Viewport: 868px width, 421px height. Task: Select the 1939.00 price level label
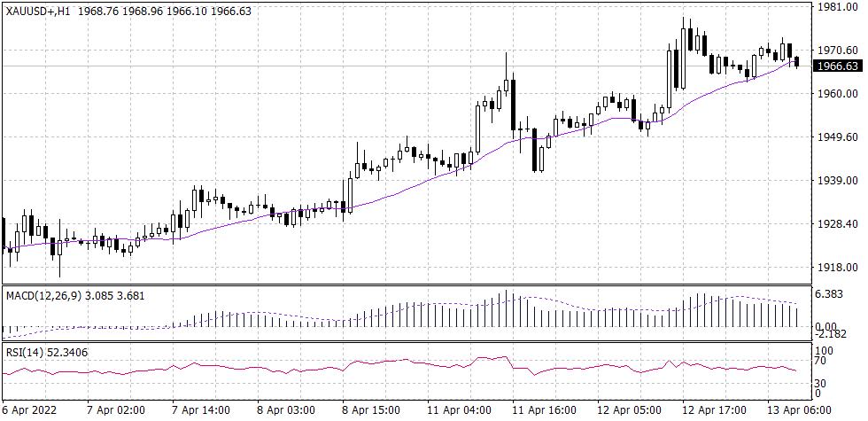click(x=837, y=181)
